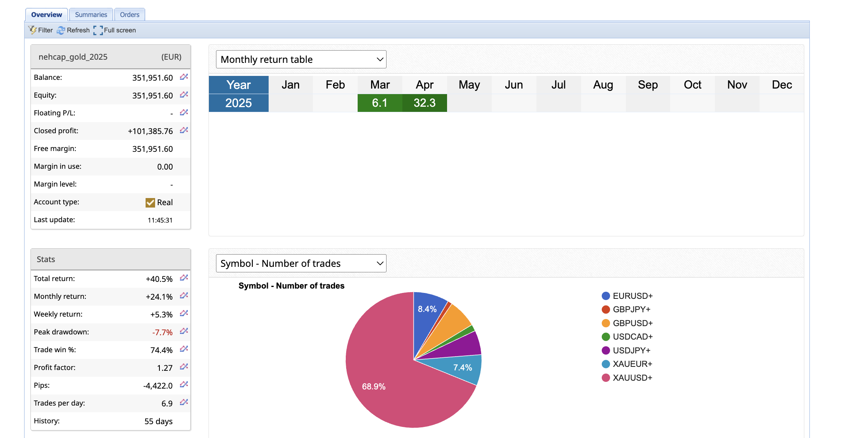Screen dimensions: 868x438
Task: Click the Refresh icon in toolbar
Action: [61, 30]
